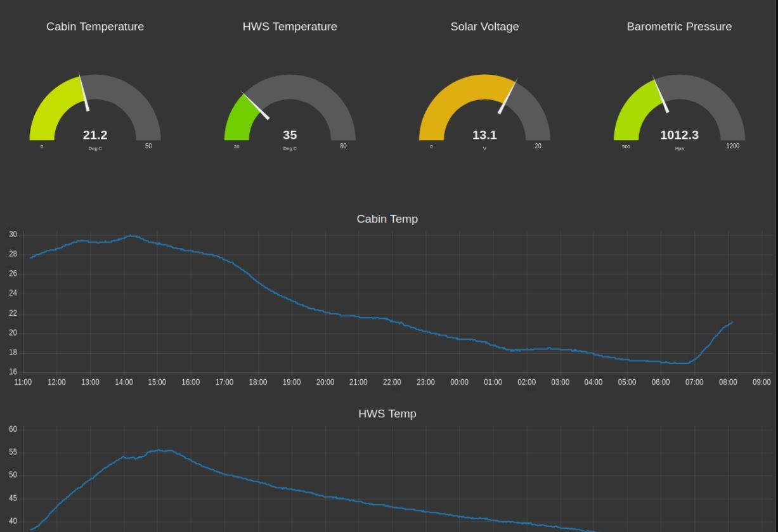Click the Solar Voltage widget title

tap(484, 27)
